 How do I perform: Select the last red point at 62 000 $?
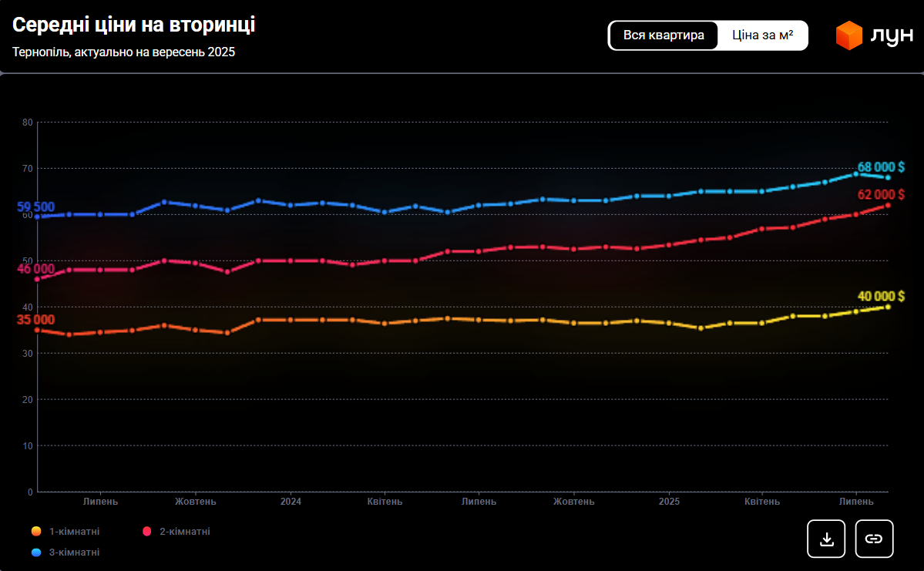point(888,205)
